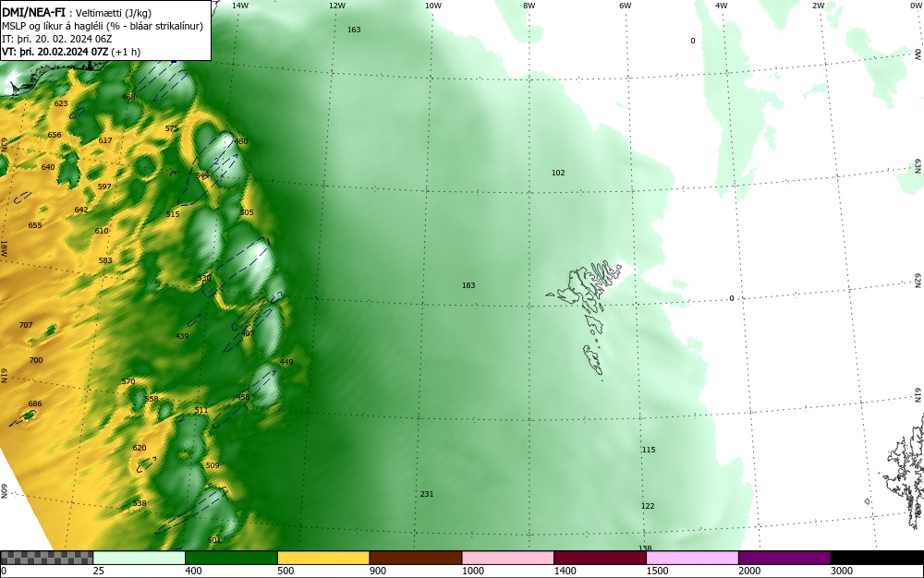Choose the dark purple 2000–3000 legend swatch

(784, 558)
